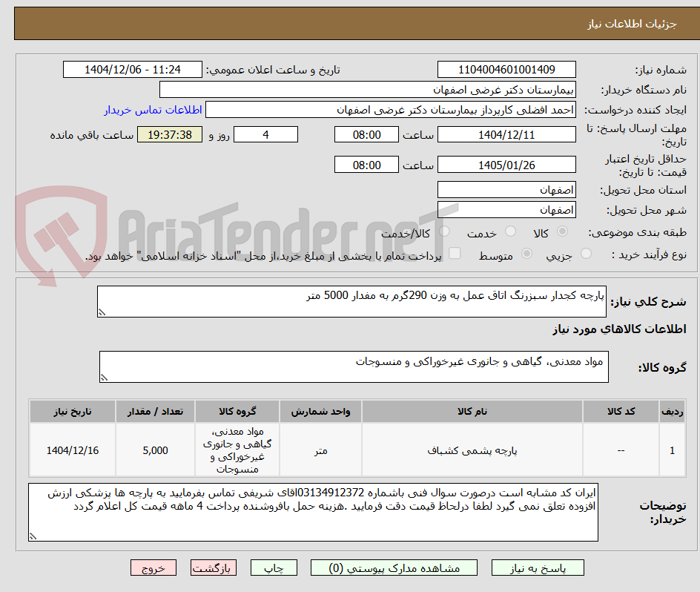This screenshot has width=700, height=592.
Task: Click the price validity date 1405/01/26
Action: (506, 165)
